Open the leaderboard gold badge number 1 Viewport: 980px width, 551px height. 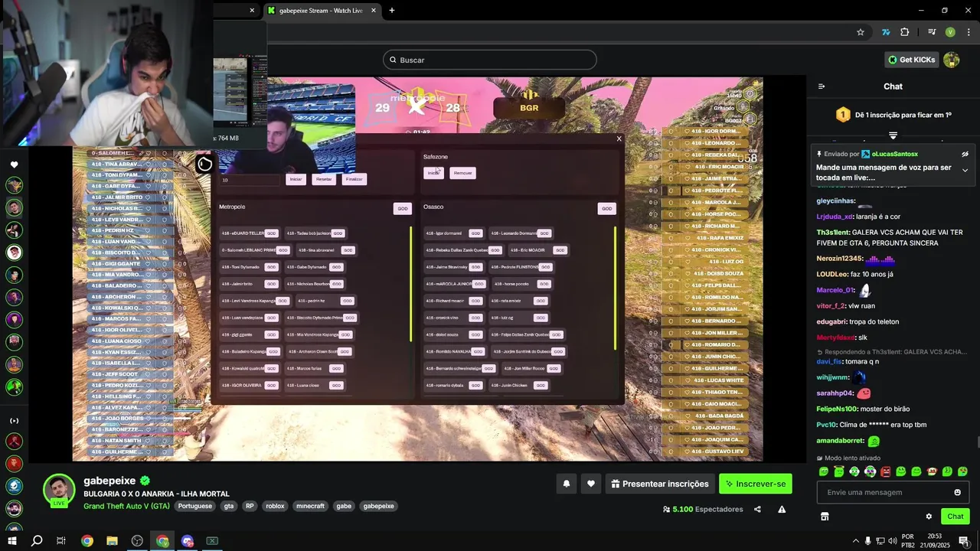[843, 115]
